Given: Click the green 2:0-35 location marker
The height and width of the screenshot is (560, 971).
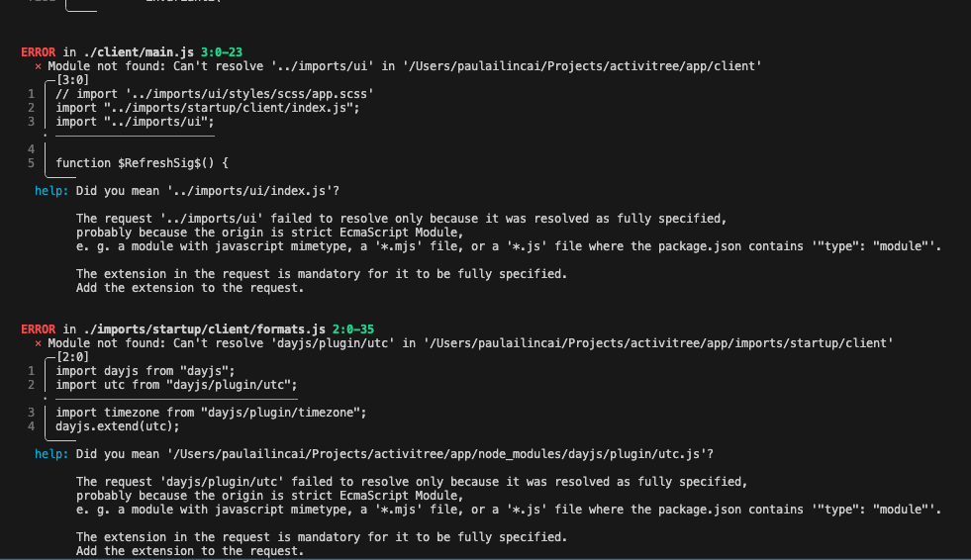Looking at the screenshot, I should (353, 329).
